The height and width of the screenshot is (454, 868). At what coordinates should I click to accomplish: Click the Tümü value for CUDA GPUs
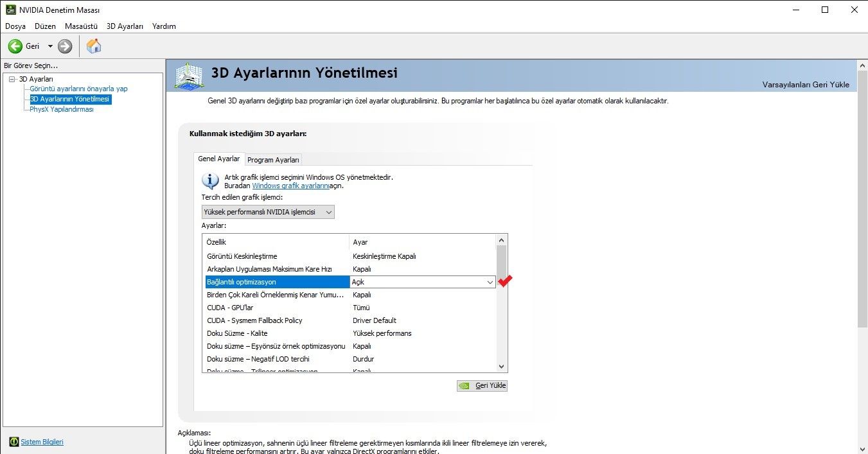pyautogui.click(x=362, y=308)
